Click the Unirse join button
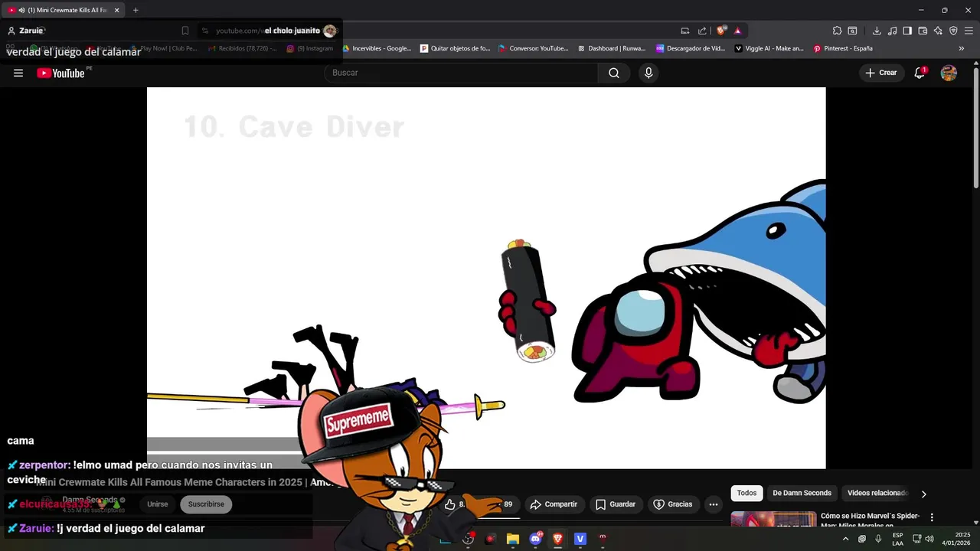 [x=158, y=504]
